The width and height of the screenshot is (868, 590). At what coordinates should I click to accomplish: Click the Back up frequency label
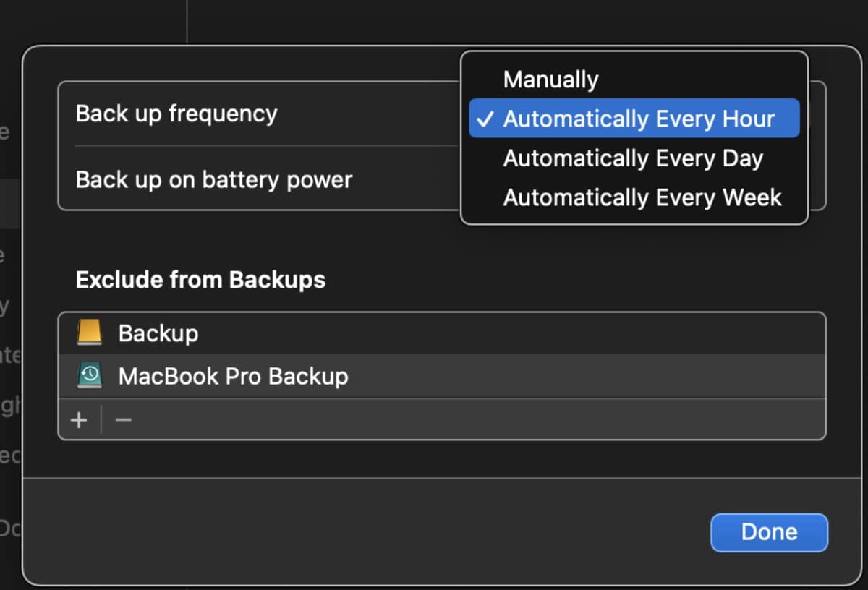click(x=176, y=114)
